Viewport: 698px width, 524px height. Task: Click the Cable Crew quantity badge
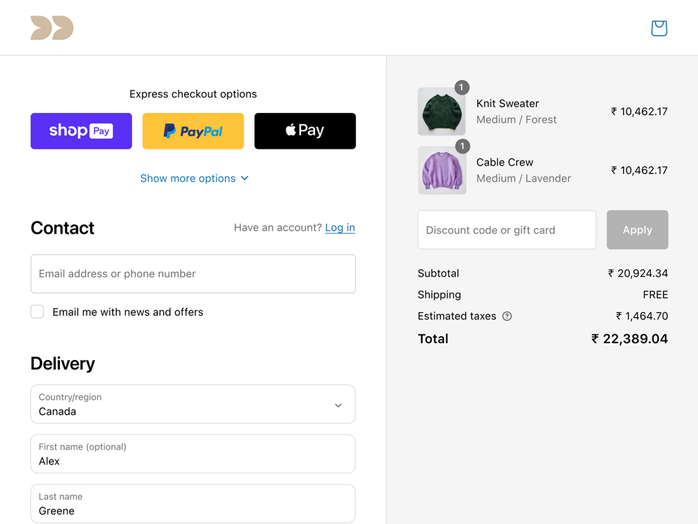(x=461, y=147)
